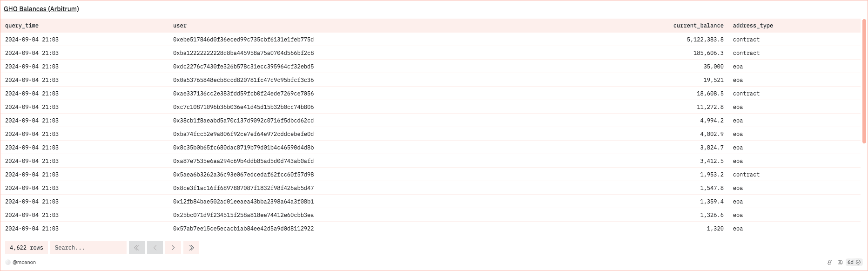The width and height of the screenshot is (868, 271).
Task: Open the GHO Balances (Arbitrum) title link
Action: pyautogui.click(x=41, y=9)
